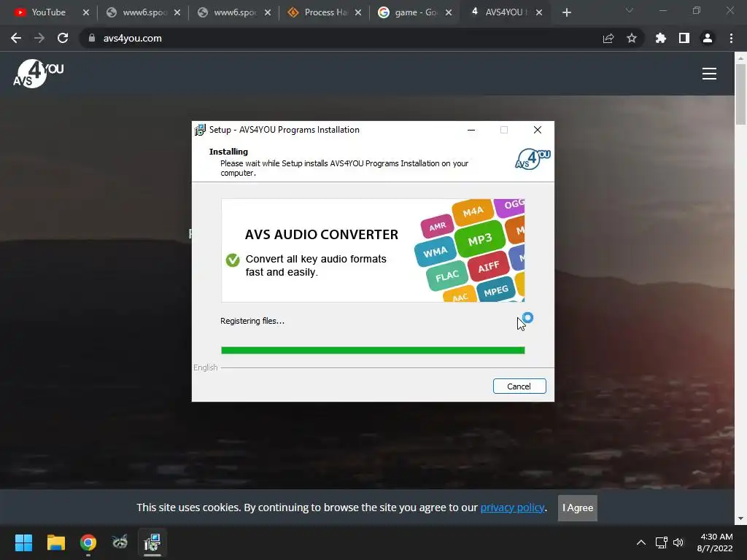
Task: Click the AVS Audio Converter banner
Action: click(373, 251)
